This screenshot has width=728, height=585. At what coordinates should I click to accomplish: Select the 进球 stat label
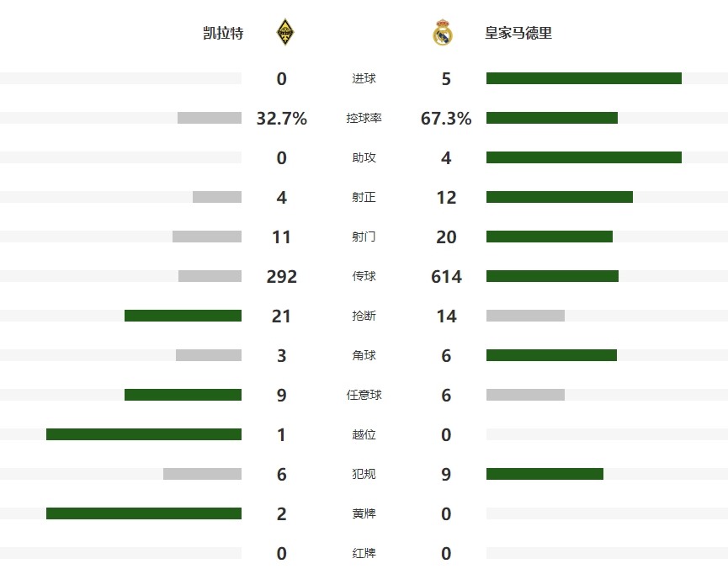pos(364,79)
